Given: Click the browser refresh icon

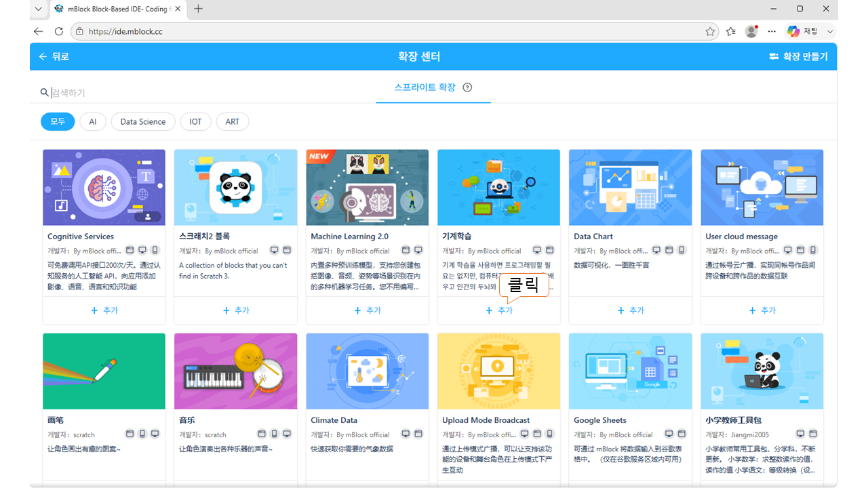Looking at the screenshot, I should point(59,31).
